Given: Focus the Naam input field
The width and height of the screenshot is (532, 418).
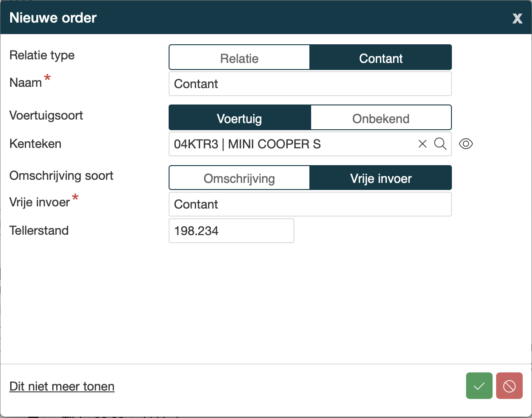Looking at the screenshot, I should click(x=310, y=84).
